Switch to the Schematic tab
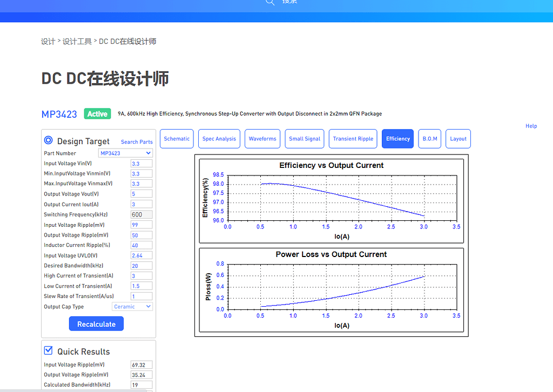 (177, 139)
